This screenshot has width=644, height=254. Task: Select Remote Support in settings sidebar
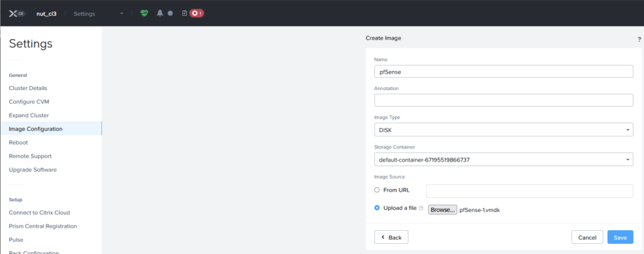click(x=30, y=156)
